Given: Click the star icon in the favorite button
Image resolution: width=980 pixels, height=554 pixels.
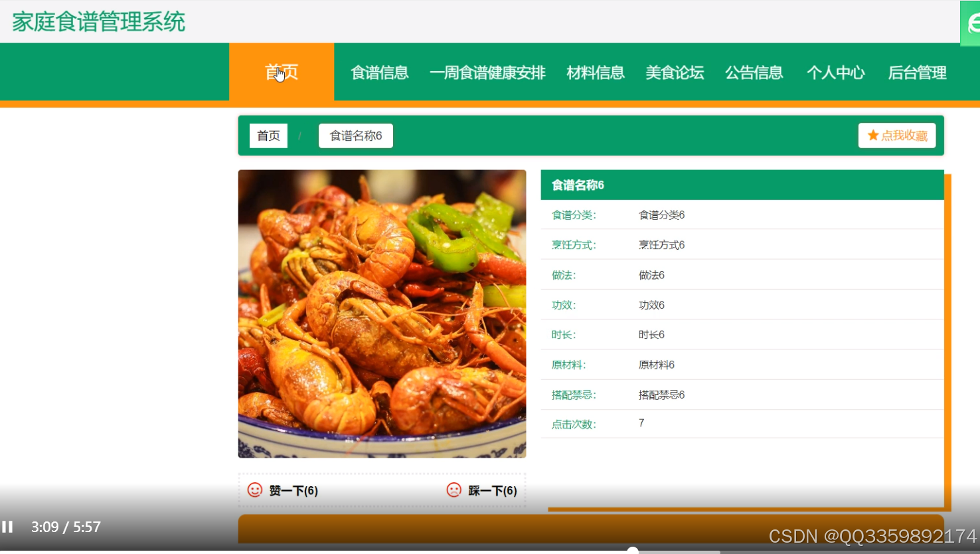Looking at the screenshot, I should click(873, 136).
